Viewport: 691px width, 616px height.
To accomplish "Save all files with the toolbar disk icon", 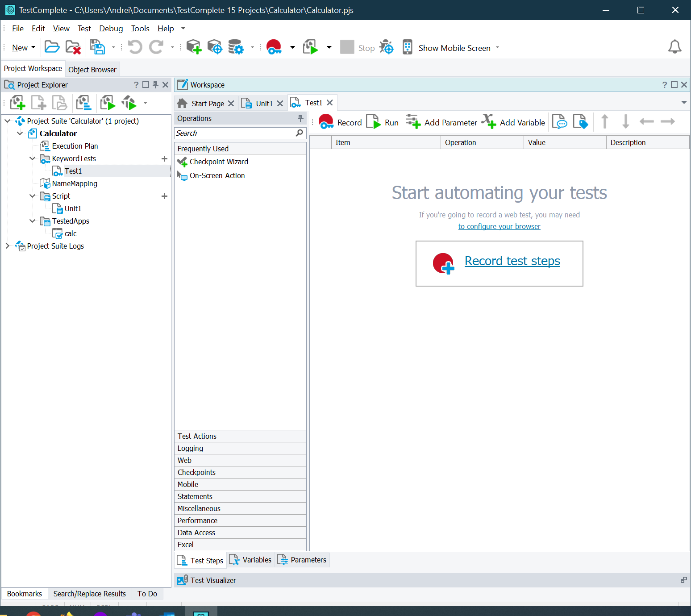I will click(x=97, y=47).
